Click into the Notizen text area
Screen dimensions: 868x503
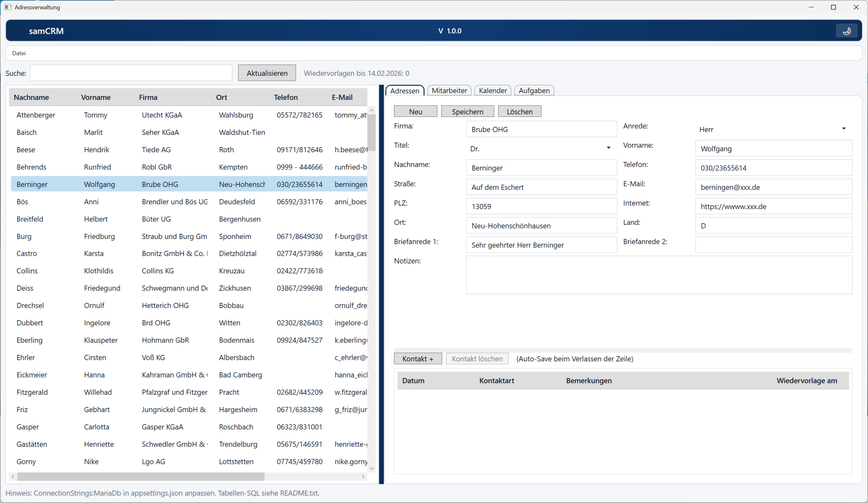pos(658,275)
